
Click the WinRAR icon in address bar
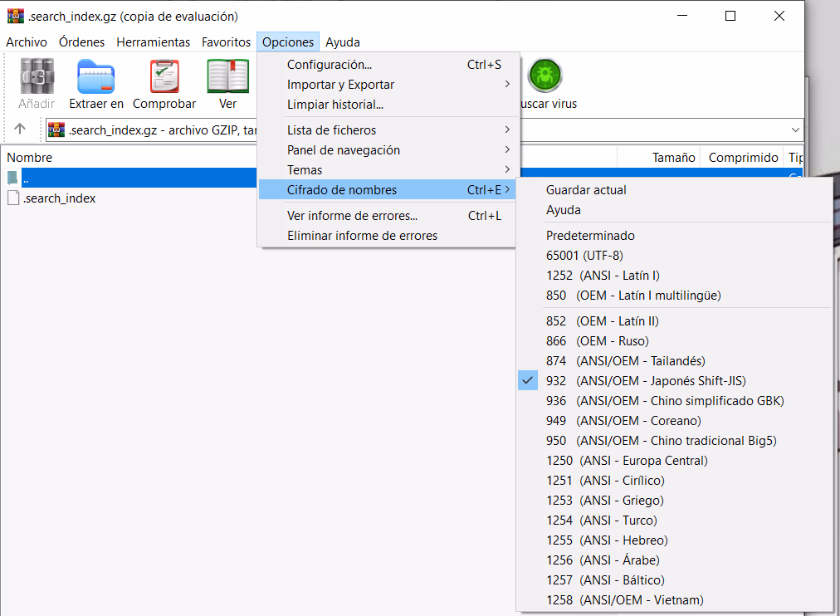[56, 130]
